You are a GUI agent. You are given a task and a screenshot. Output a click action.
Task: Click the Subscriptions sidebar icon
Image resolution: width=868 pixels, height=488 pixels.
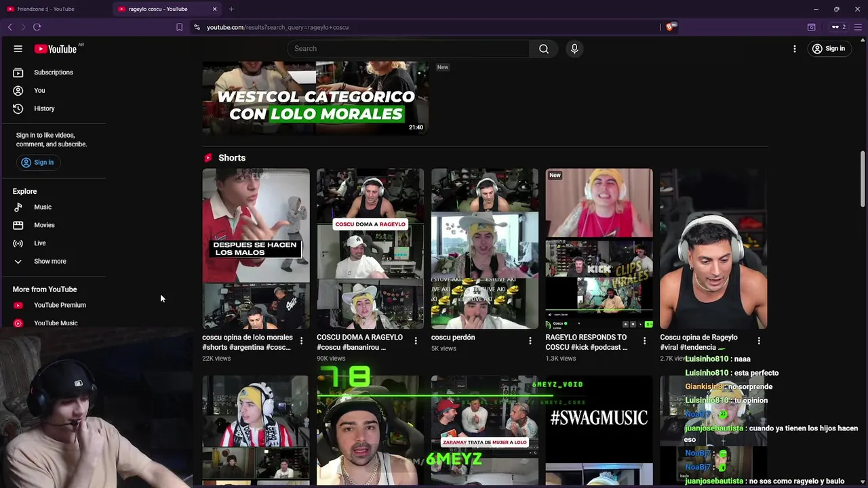click(18, 73)
